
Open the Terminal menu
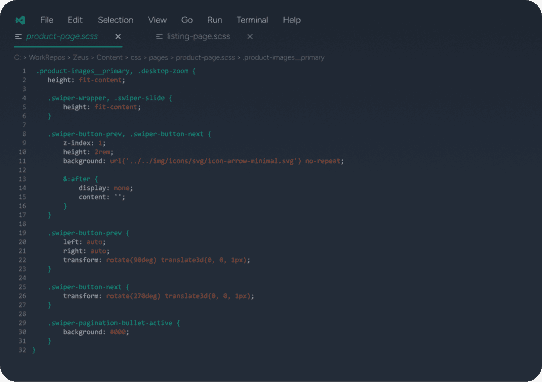(x=252, y=20)
